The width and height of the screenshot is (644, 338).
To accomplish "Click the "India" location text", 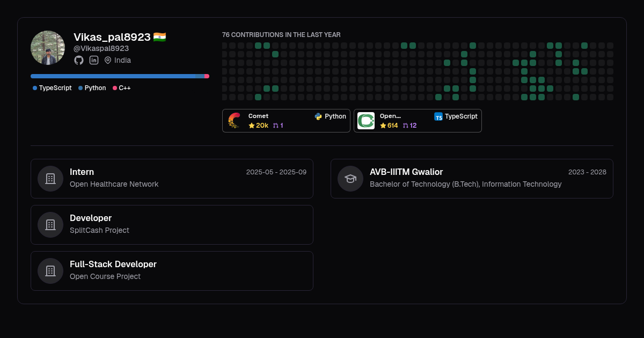I will tap(122, 60).
